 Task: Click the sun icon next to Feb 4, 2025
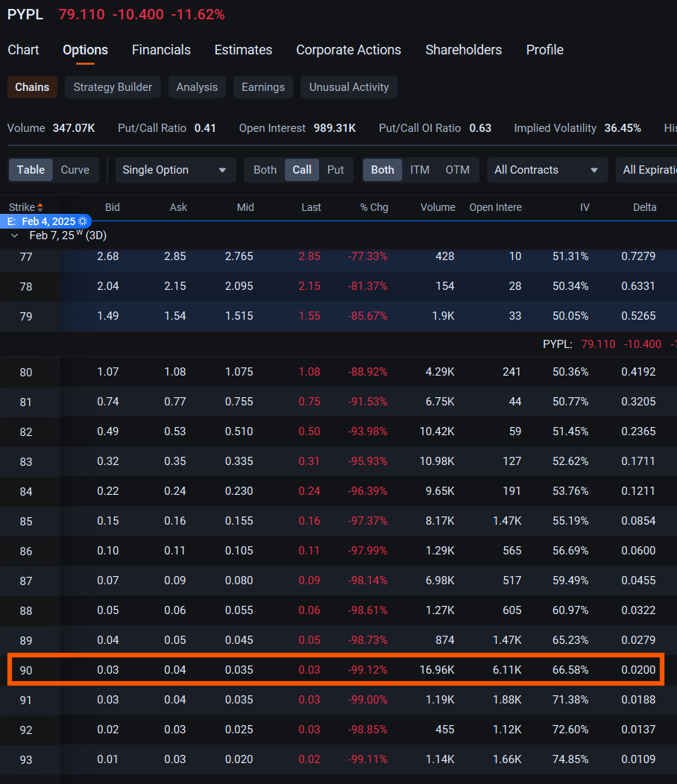(83, 221)
